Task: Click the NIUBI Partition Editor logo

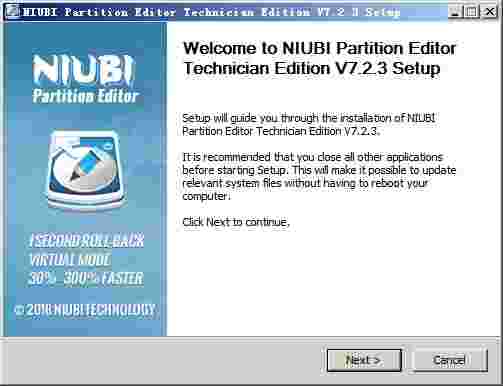Action: (86, 79)
